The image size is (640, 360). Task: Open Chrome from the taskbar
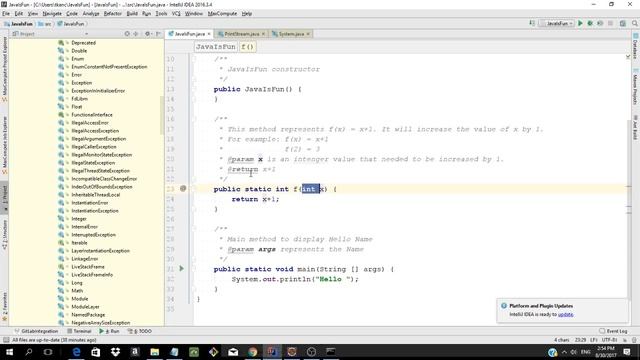pos(253,352)
